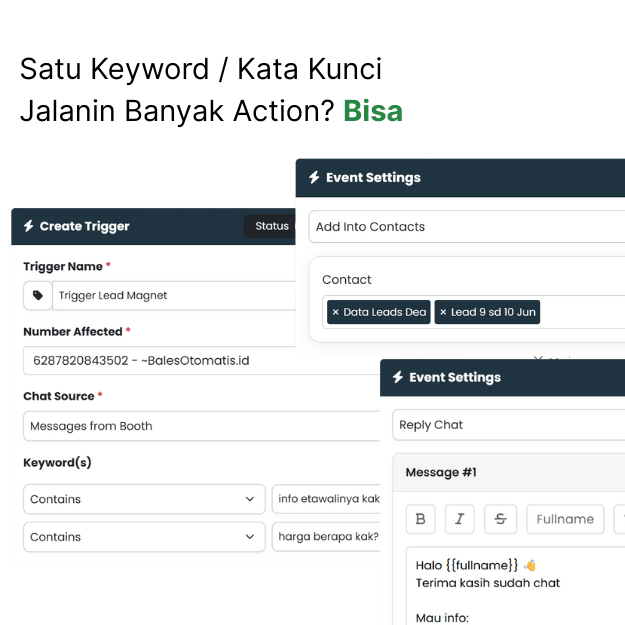Open the first Contains keyword dropdown
The height and width of the screenshot is (625, 625).
pos(142,499)
